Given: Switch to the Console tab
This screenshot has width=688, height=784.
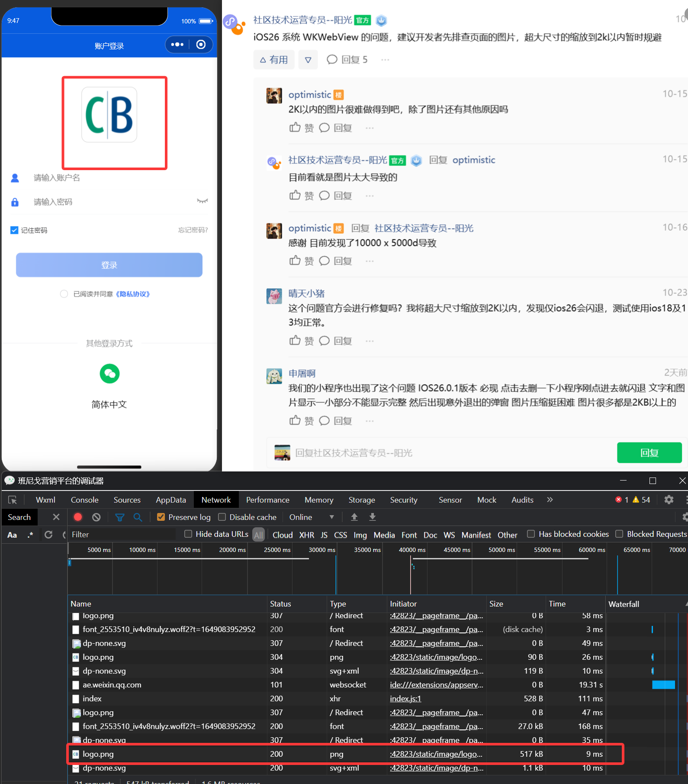Looking at the screenshot, I should pyautogui.click(x=85, y=500).
